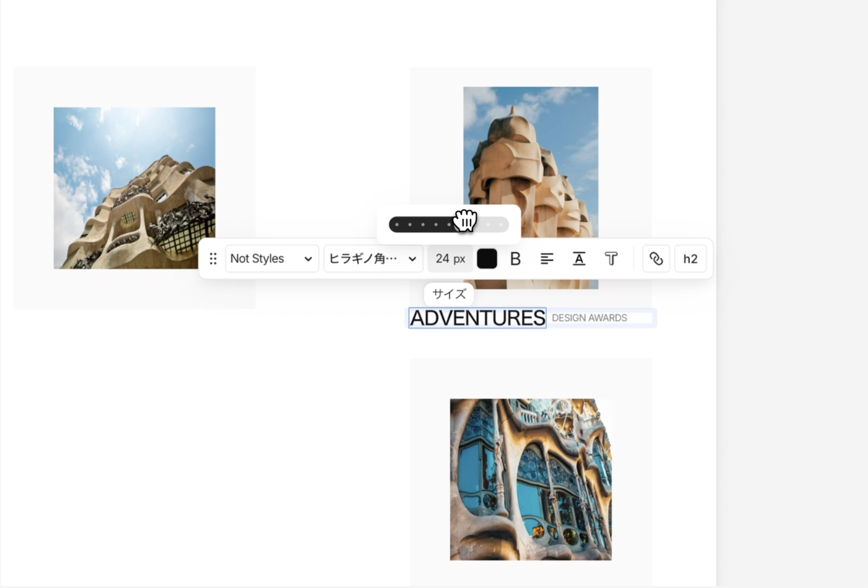The width and height of the screenshot is (868, 588).
Task: Select the blue stained-glass facade image
Action: coord(531,479)
